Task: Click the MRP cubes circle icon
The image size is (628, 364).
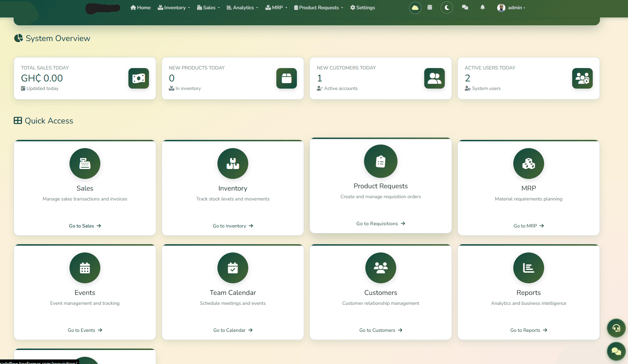Action: pos(529,164)
